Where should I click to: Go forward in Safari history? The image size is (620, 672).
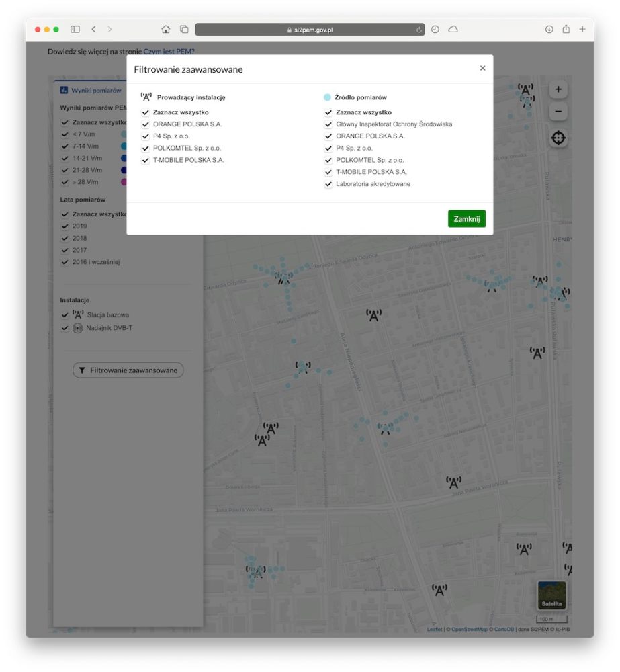[x=109, y=29]
